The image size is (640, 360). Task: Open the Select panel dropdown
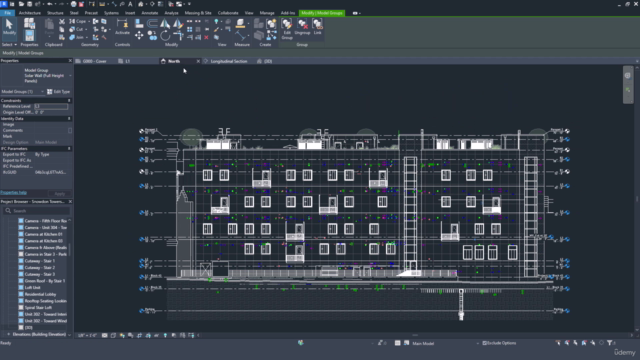coord(9,44)
